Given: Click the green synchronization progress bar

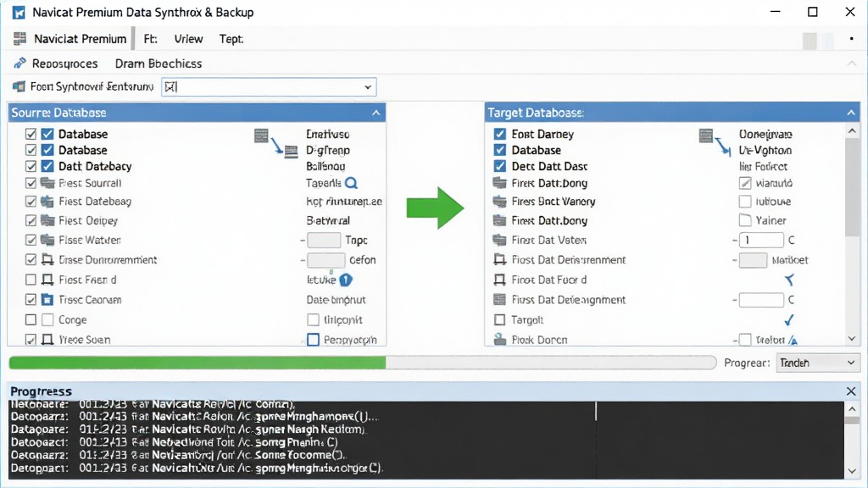Looking at the screenshot, I should pyautogui.click(x=363, y=363).
